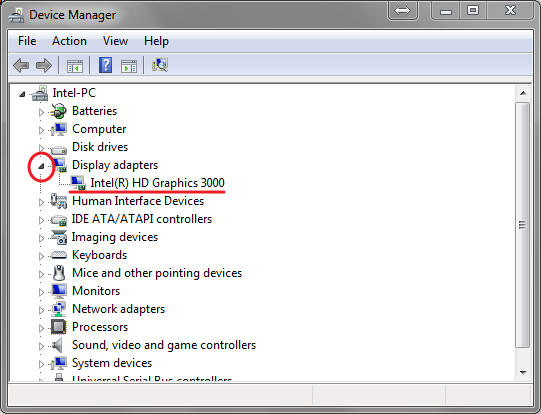
Task: Open the Action menu
Action: click(69, 41)
